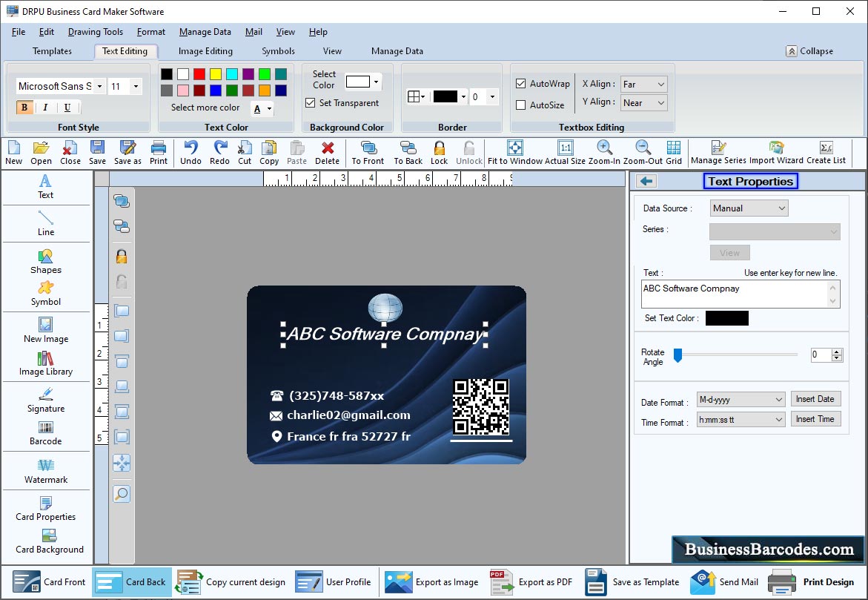Screen dimensions: 868x600
Task: Launch the Import Wizard
Action: coord(776,153)
